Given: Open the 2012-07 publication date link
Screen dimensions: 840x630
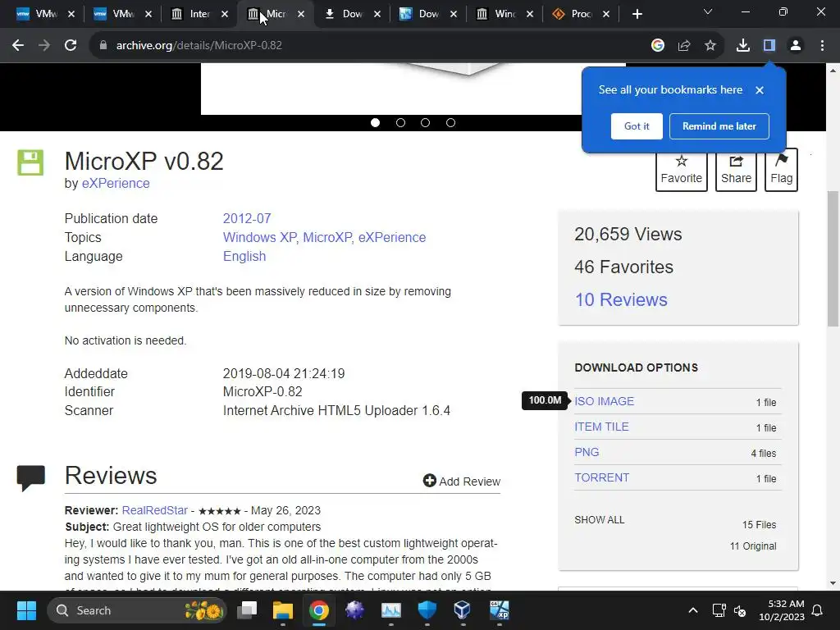Looking at the screenshot, I should [247, 218].
